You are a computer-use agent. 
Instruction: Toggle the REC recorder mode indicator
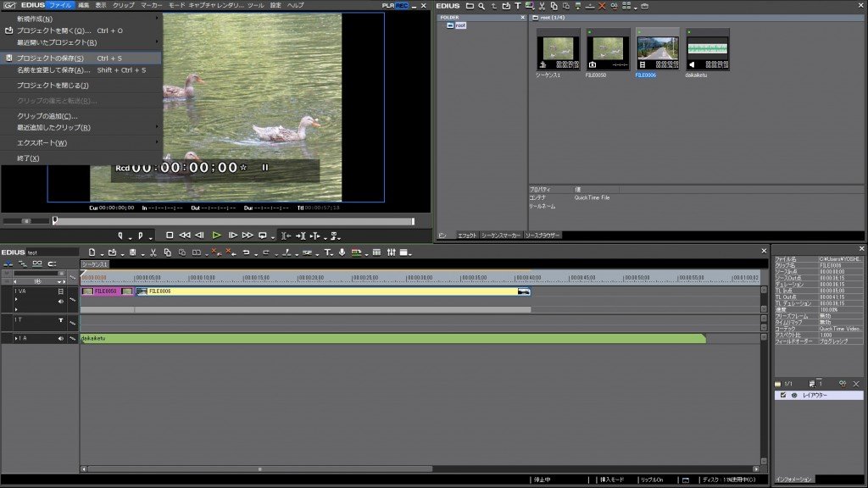point(401,6)
